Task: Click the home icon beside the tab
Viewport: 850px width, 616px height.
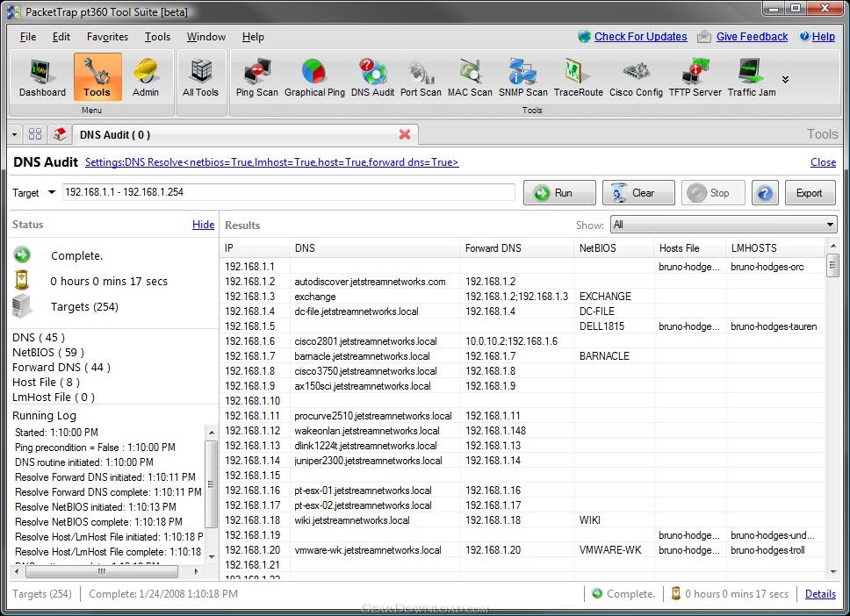Action: (60, 134)
